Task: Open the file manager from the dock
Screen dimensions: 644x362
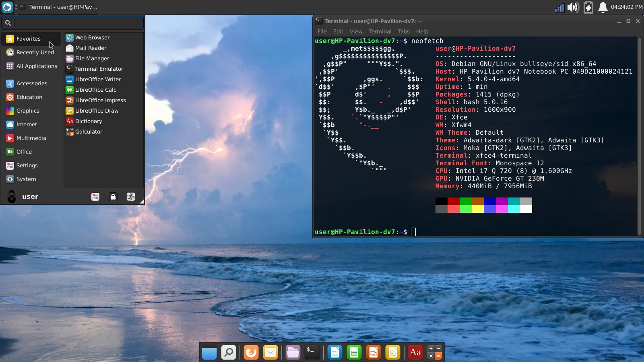Action: pyautogui.click(x=293, y=352)
